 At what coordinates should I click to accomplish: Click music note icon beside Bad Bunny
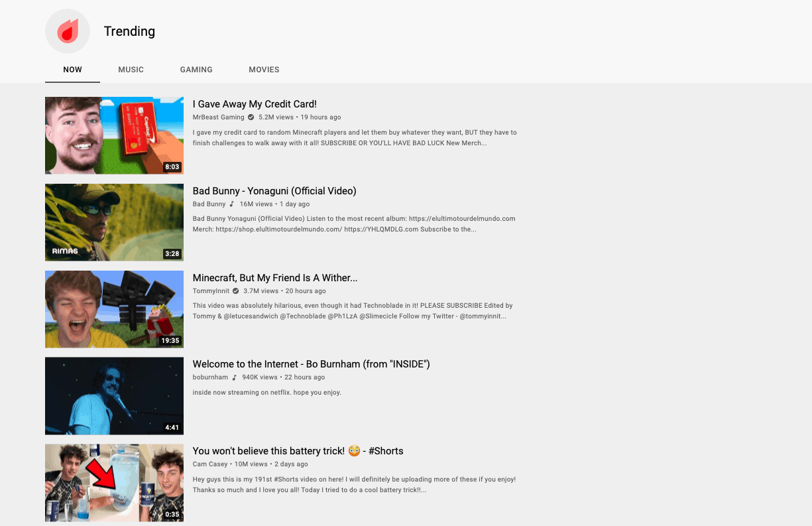point(232,204)
